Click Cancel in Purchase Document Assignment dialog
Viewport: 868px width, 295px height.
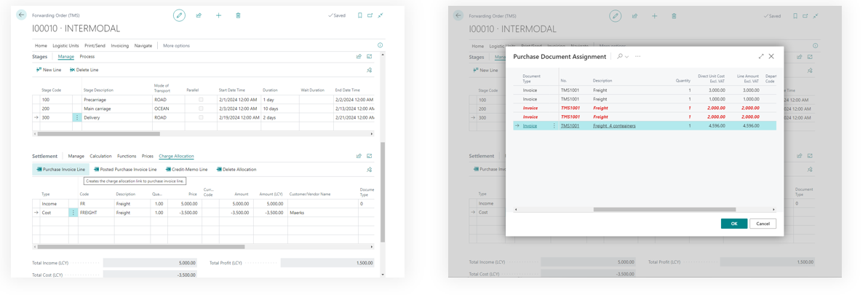coord(763,224)
